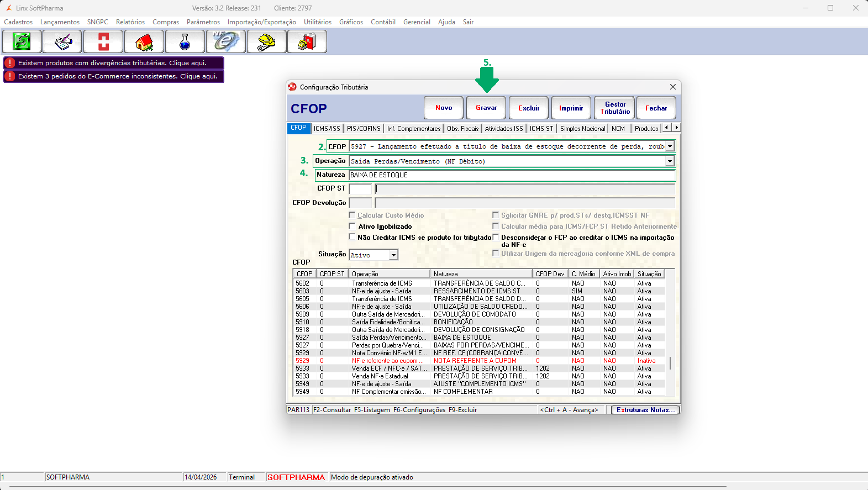Screen dimensions: 868x490
Task: Select the RESSARCIMENTO DE ICMS ST row
Action: [x=479, y=291]
